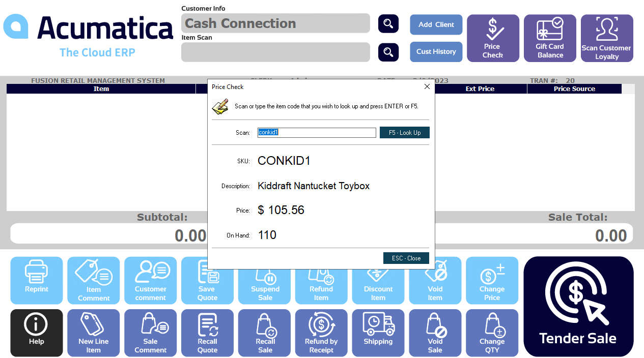Click the SKU value CONKID1
644x358 pixels.
click(x=284, y=161)
